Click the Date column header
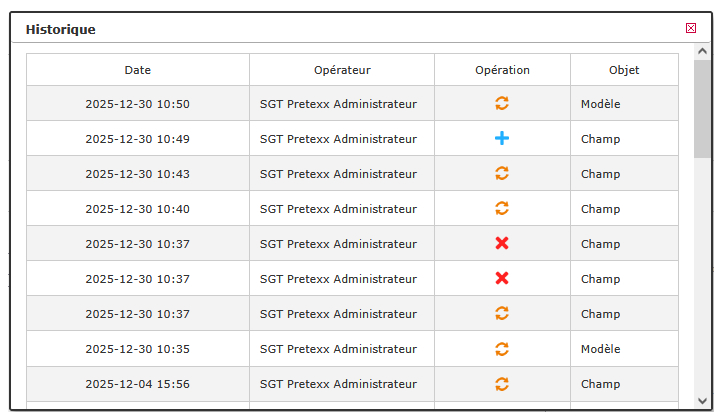Screen dimensions: 723x420 (x=138, y=70)
